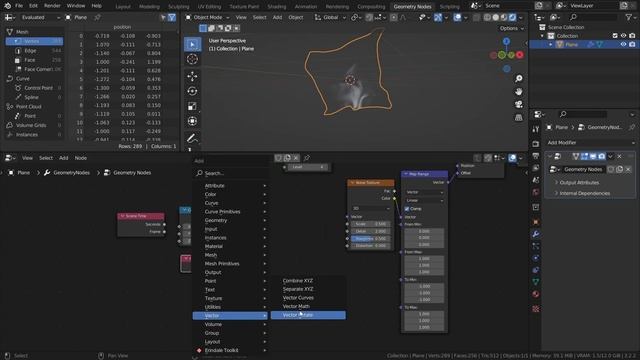Image resolution: width=640 pixels, height=360 pixels.
Task: Open the Render menu in top bar
Action: tap(52, 6)
